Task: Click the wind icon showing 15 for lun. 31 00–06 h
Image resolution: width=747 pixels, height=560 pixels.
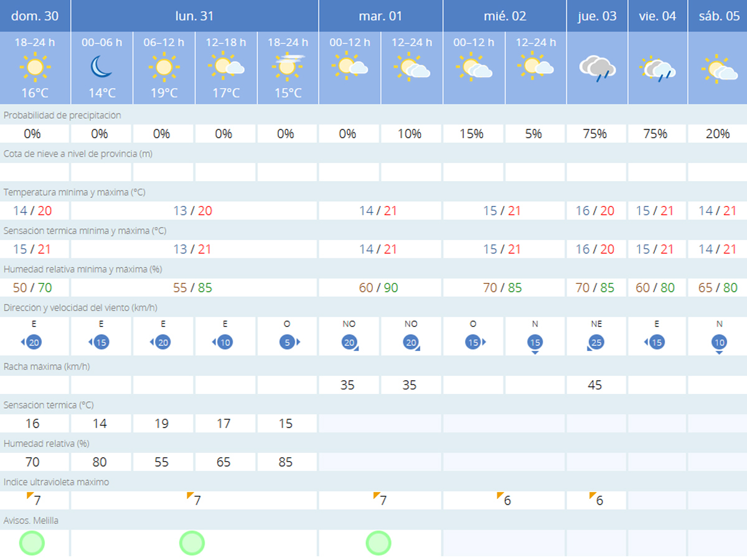Action: [x=99, y=342]
